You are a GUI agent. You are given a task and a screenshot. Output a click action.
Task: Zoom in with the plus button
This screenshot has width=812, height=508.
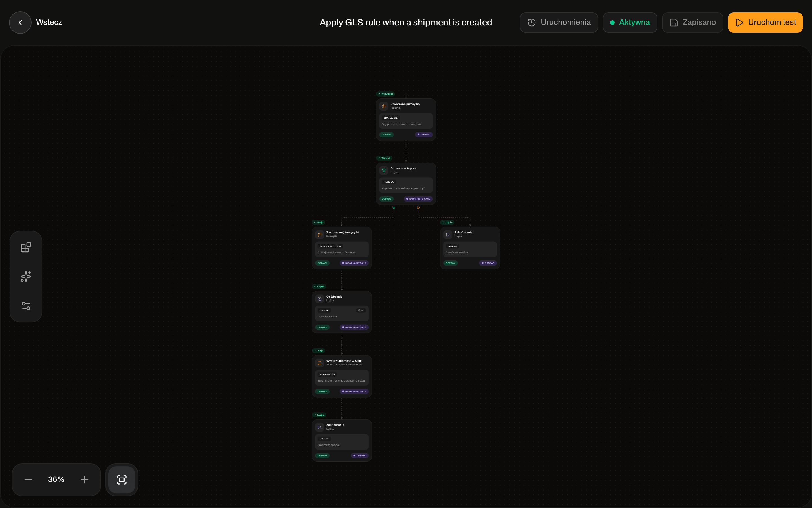point(85,479)
